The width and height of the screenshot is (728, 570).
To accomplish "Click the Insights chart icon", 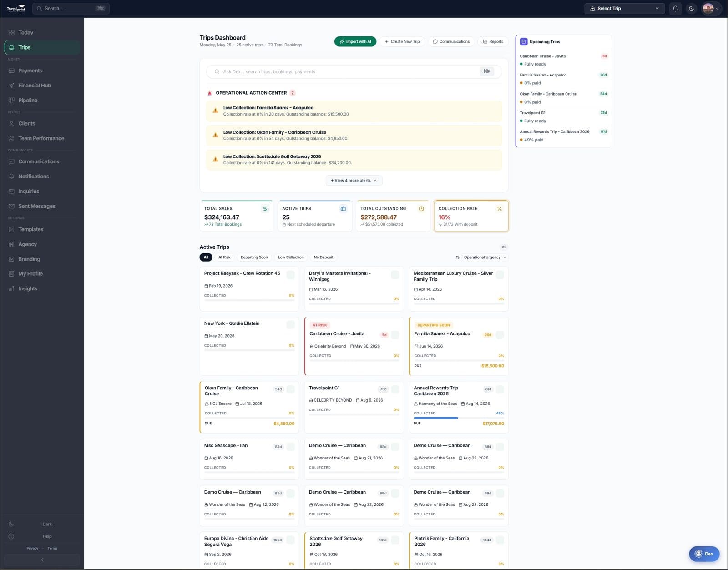I will point(11,289).
